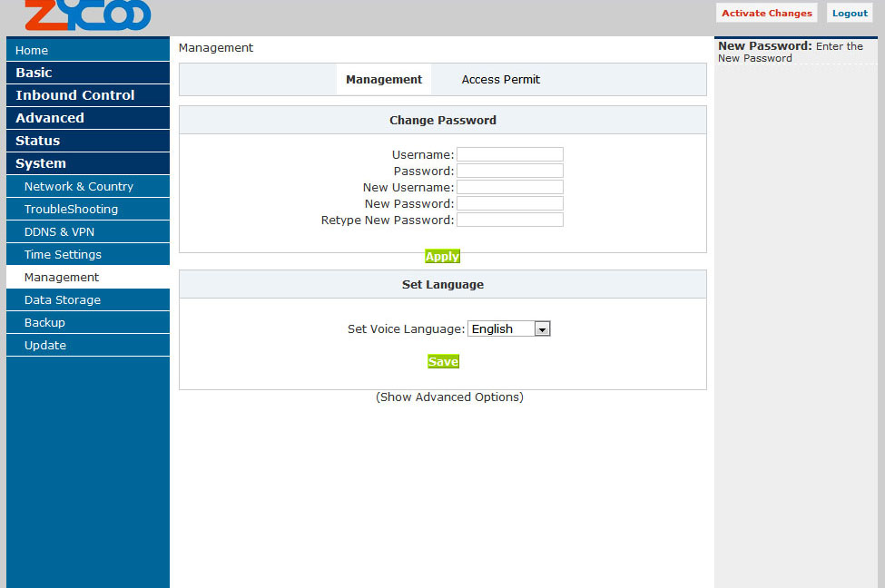Open the TroubleShooting page

point(71,209)
